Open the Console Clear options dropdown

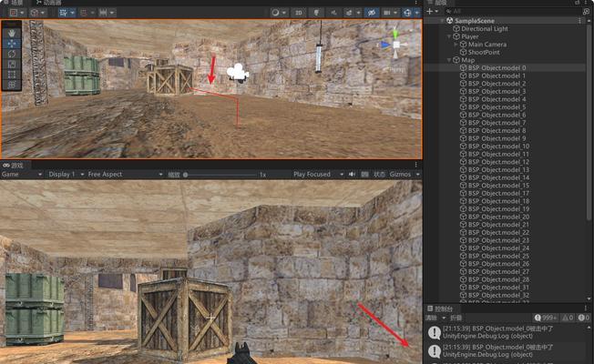[444, 318]
